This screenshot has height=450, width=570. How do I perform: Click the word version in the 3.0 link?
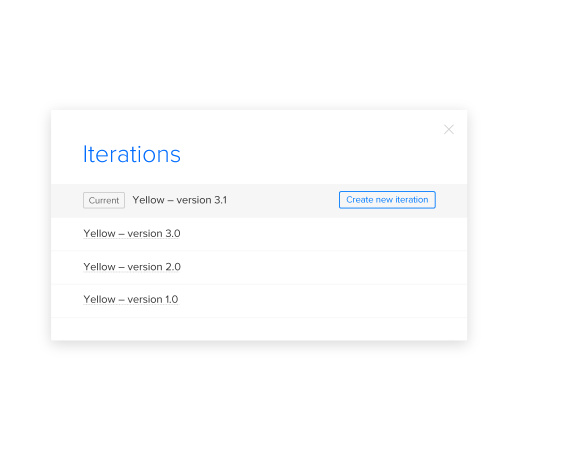tap(145, 233)
